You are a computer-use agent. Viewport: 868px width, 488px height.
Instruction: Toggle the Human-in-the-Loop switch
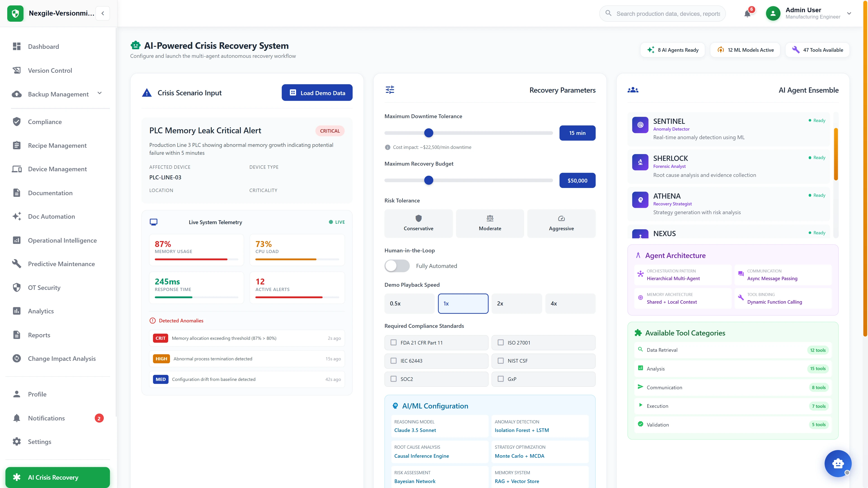pyautogui.click(x=397, y=266)
